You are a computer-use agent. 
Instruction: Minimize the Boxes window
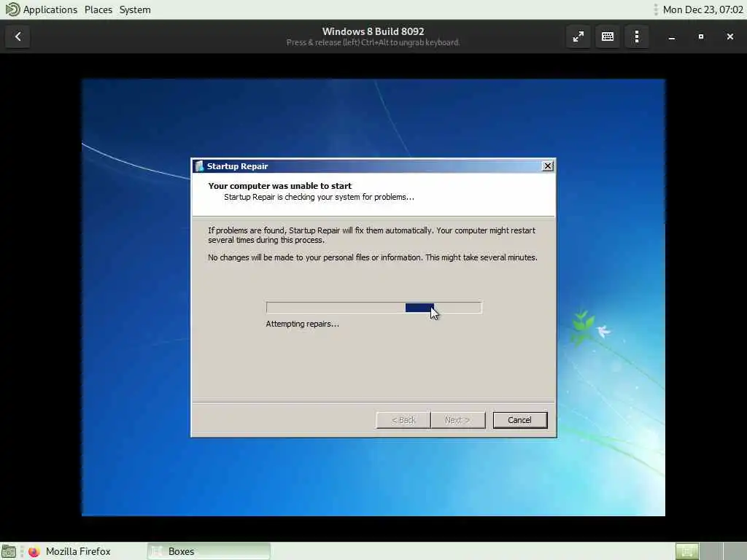(671, 36)
